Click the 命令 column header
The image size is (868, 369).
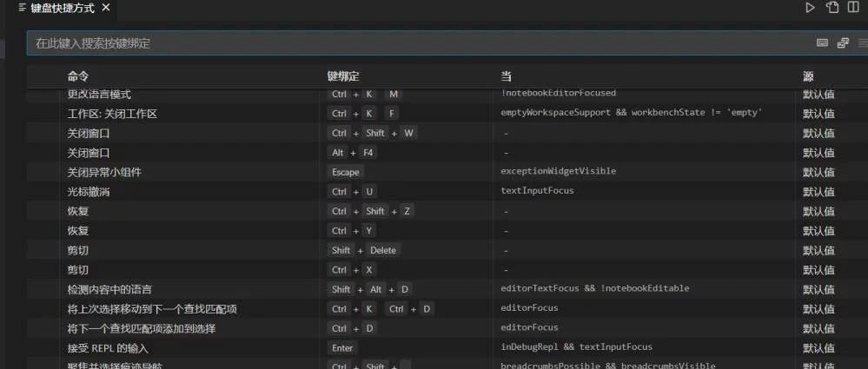pyautogui.click(x=78, y=76)
